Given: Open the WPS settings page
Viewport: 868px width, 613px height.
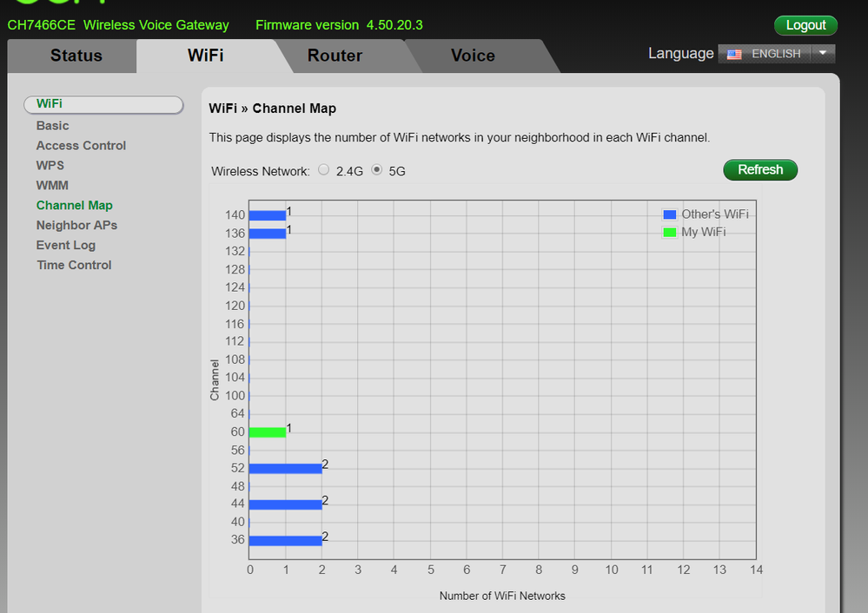Looking at the screenshot, I should (x=50, y=165).
